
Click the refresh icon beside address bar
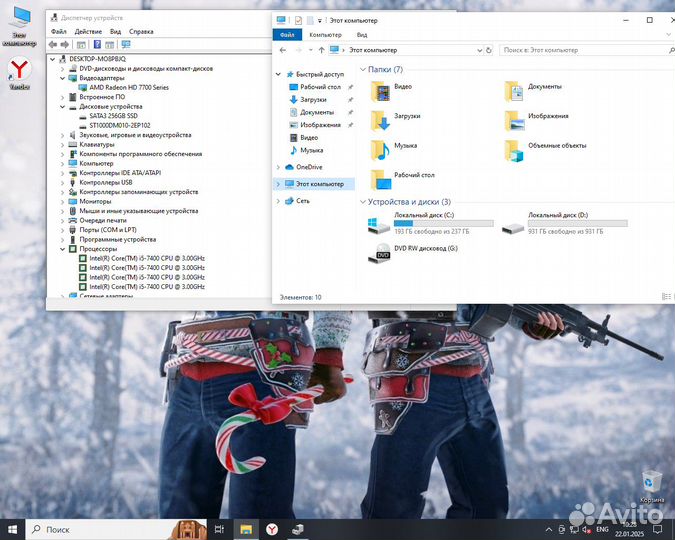[489, 50]
